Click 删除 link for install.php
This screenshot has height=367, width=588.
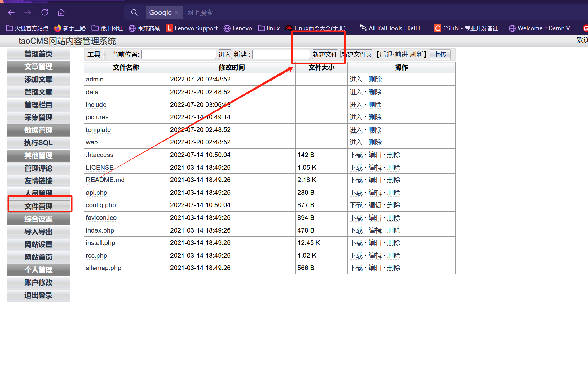pyautogui.click(x=394, y=243)
